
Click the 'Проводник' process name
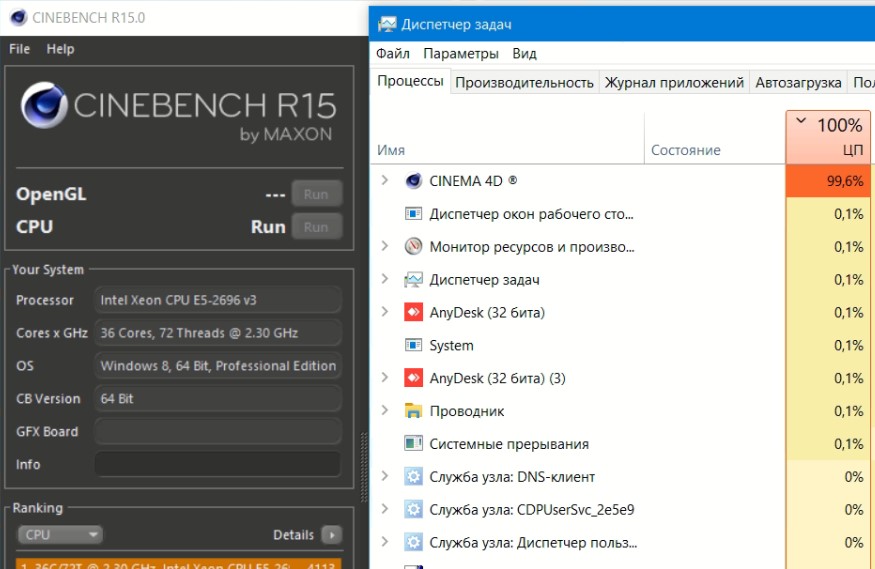[x=467, y=411]
